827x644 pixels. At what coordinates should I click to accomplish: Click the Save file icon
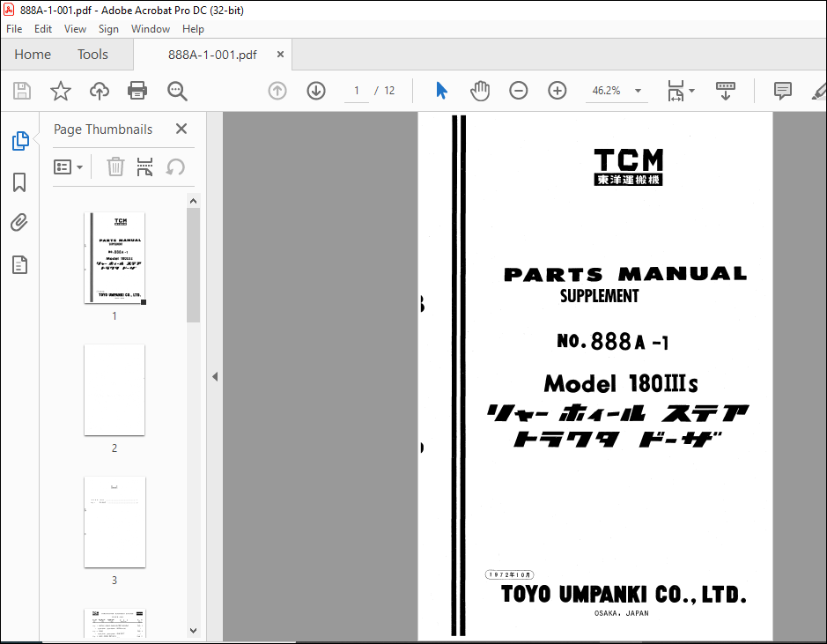tap(22, 91)
